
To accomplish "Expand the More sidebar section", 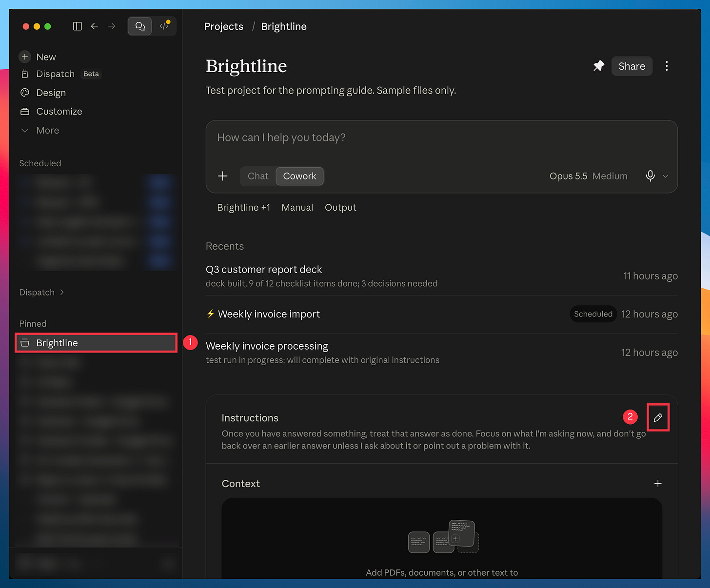I will tap(47, 131).
